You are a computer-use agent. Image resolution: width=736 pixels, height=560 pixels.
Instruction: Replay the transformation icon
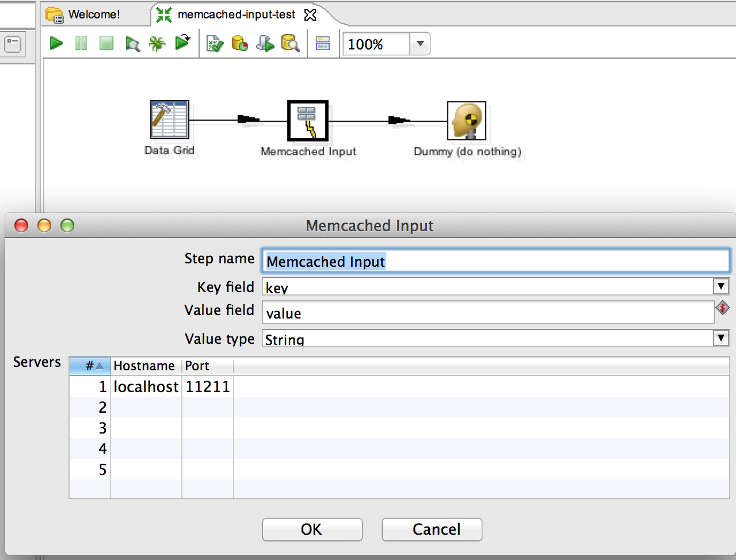182,43
